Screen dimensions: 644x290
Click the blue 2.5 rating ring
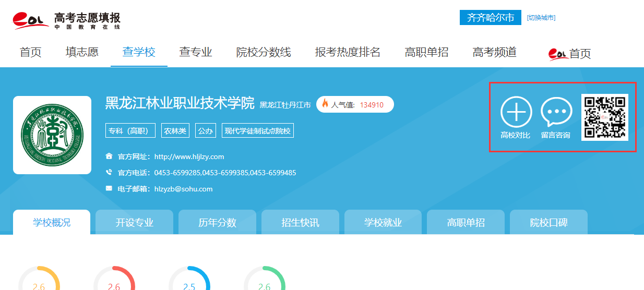[189, 278]
